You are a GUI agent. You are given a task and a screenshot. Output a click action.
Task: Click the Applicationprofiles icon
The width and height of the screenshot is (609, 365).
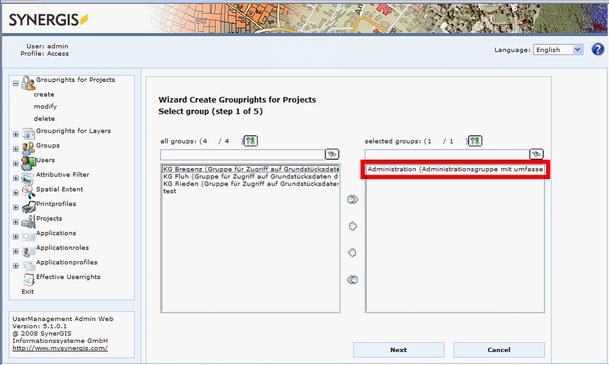(28, 266)
